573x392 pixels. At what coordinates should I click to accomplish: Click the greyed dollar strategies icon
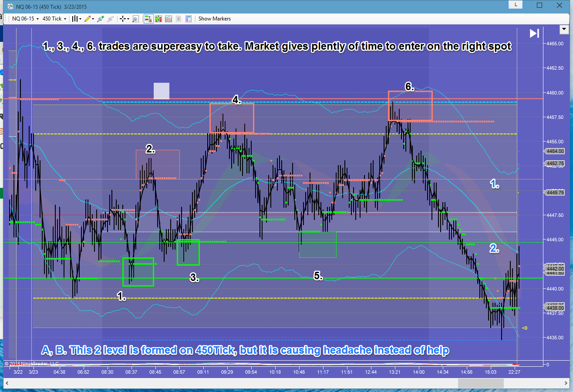click(x=179, y=19)
